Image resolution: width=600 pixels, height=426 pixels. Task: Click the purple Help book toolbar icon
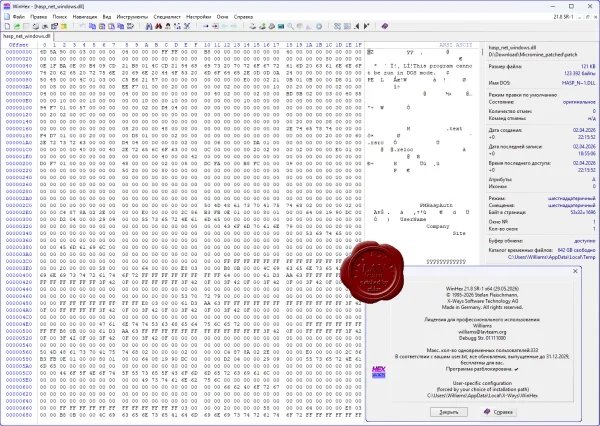point(385,26)
